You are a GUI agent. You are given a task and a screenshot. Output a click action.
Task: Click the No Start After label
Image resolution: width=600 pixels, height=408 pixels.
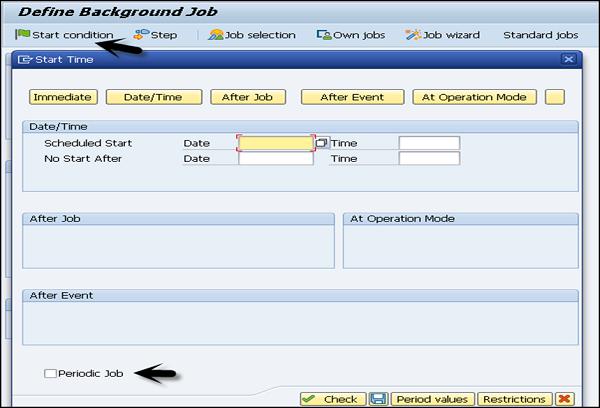pos(83,158)
